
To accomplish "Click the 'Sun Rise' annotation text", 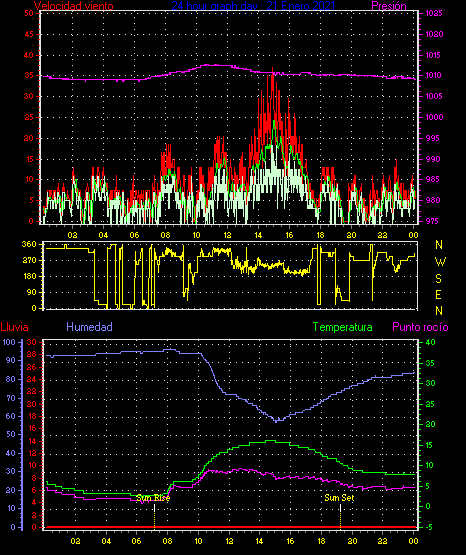I will click(153, 498).
